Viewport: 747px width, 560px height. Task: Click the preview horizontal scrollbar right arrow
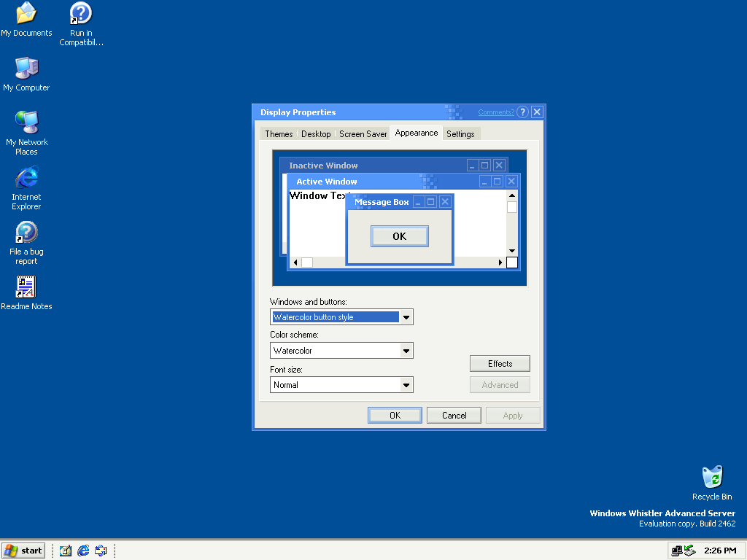tap(500, 262)
